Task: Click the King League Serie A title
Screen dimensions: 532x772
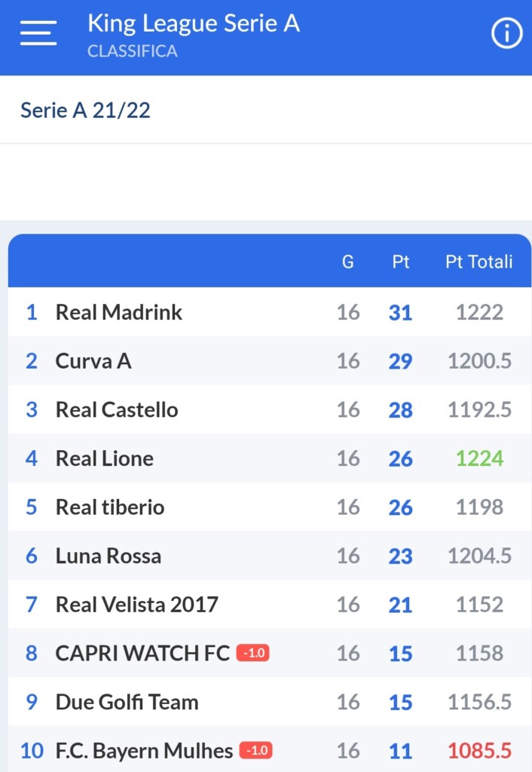Action: [x=194, y=23]
